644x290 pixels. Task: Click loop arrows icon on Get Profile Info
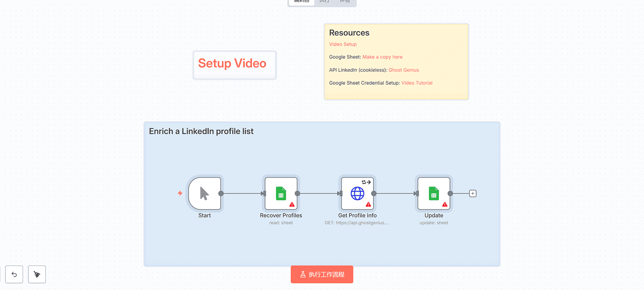(366, 182)
